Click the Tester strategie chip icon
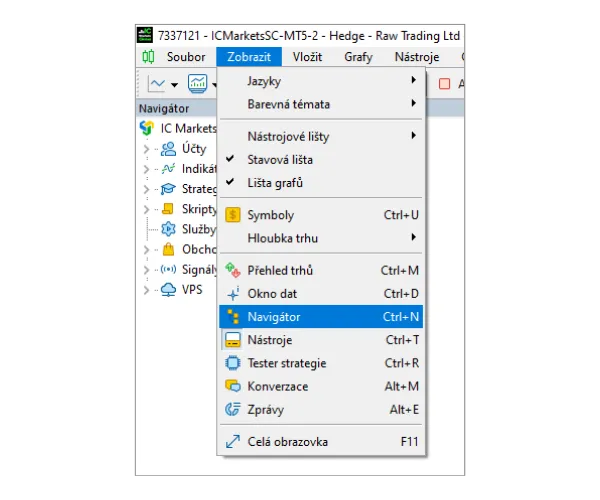 (233, 363)
